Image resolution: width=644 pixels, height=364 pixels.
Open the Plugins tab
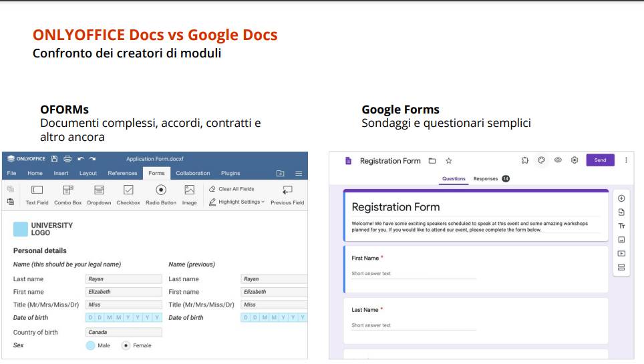230,173
